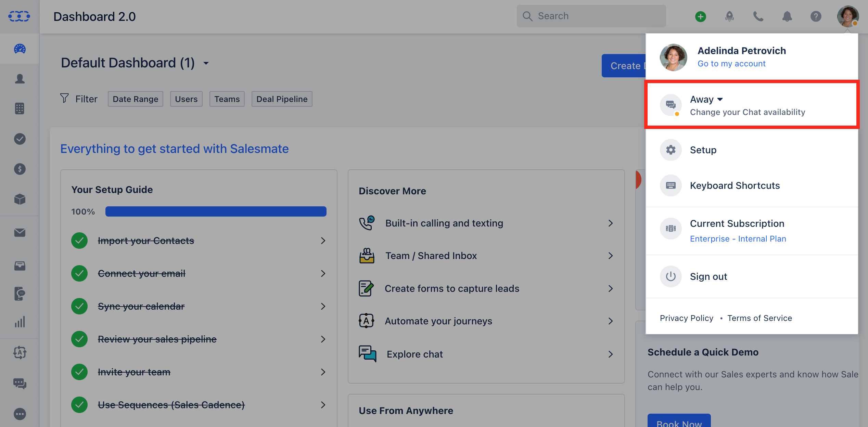Click the Sign out power icon
The width and height of the screenshot is (868, 427).
click(671, 276)
